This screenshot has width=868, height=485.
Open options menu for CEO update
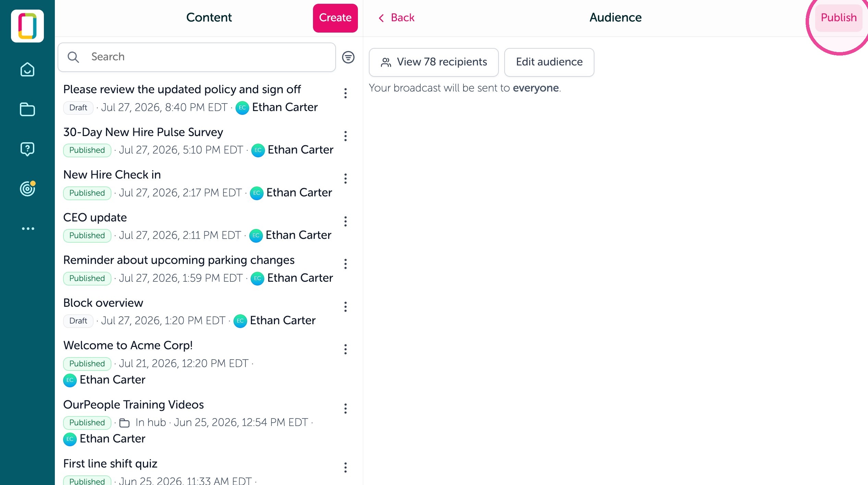[x=345, y=221]
